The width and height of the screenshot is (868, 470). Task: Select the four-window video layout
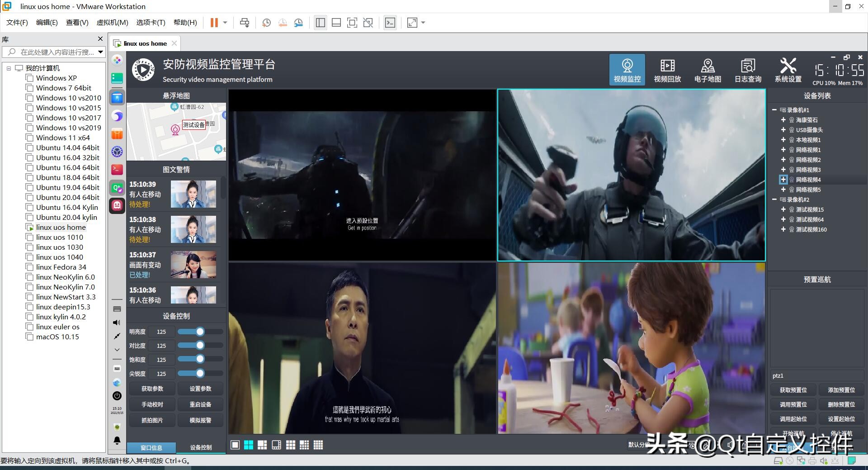tap(249, 445)
